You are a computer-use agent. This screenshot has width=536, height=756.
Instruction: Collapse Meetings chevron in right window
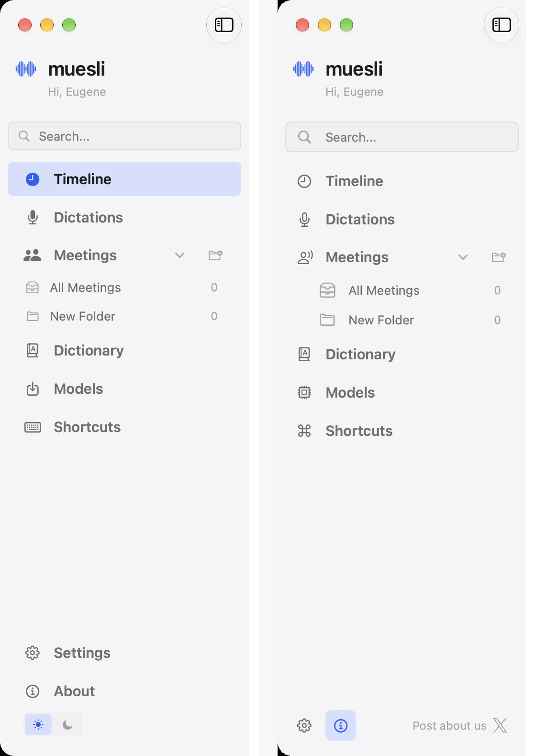coord(463,257)
